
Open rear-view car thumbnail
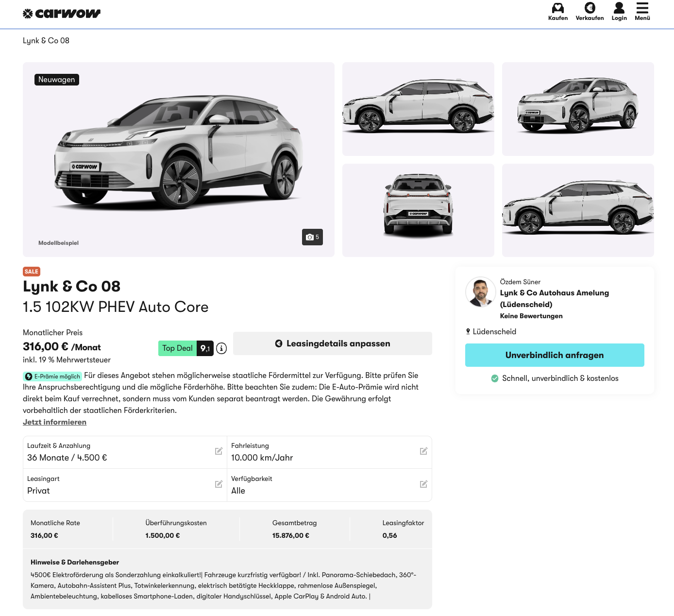(x=418, y=210)
